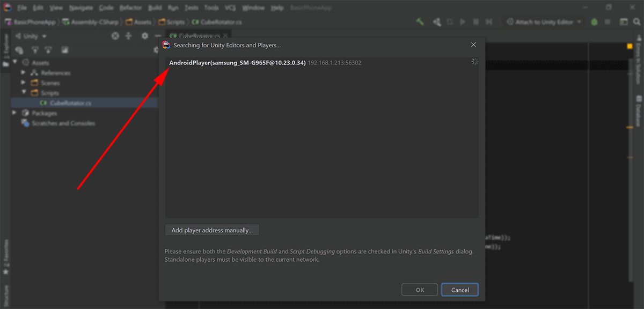Click the Assets breadcrumb in the navigation bar
The image size is (644, 309).
[139, 22]
